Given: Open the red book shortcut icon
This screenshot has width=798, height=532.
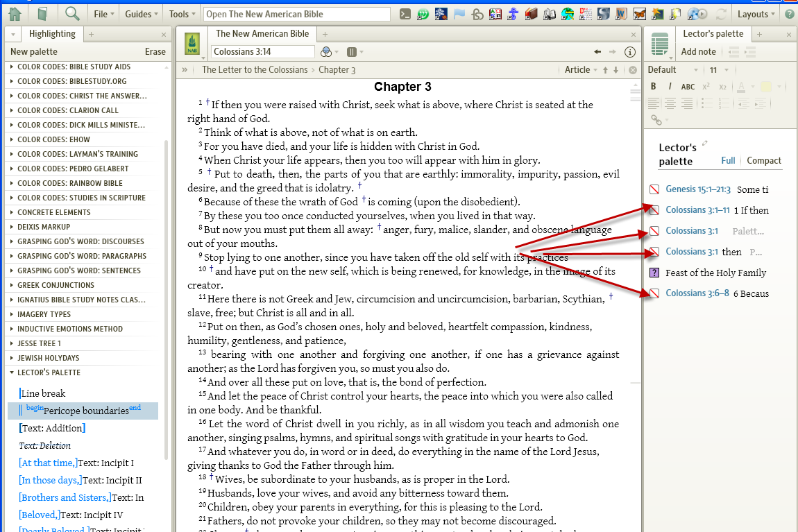Looking at the screenshot, I should click(532, 15).
